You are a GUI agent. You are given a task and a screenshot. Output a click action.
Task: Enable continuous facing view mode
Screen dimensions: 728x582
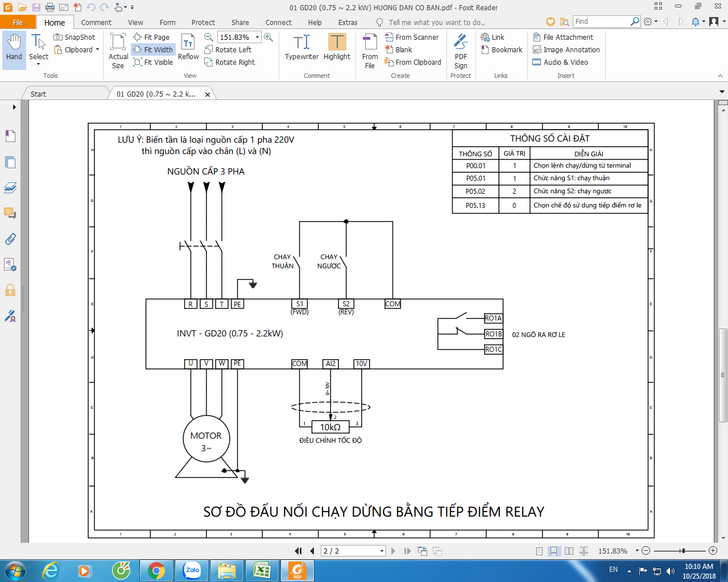[x=584, y=551]
